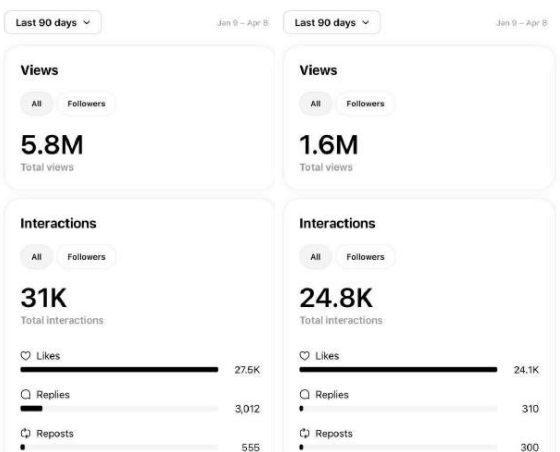Screen dimensions: 560x452
Task: Click the 24.8K total interactions figure
Action: pos(336,298)
